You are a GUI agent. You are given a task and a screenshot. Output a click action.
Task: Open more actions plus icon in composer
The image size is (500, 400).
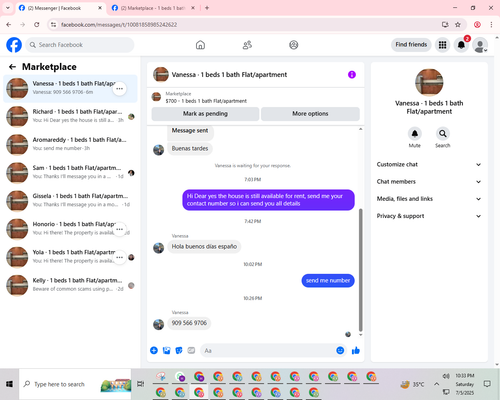154,350
